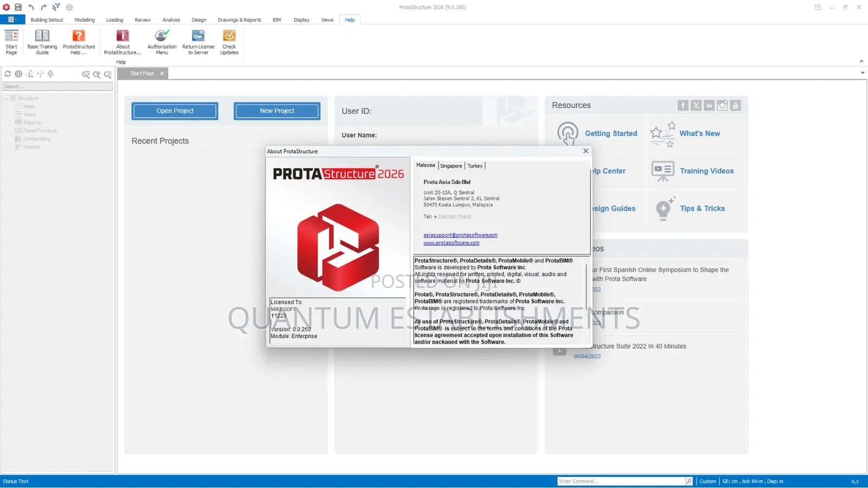Click the axes icon in structure panel toolbar
This screenshot has width=868, height=488.
click(x=29, y=74)
